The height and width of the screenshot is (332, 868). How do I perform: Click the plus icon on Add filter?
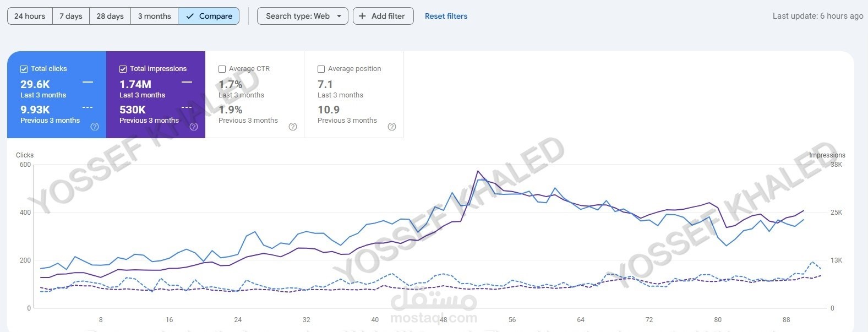[362, 16]
